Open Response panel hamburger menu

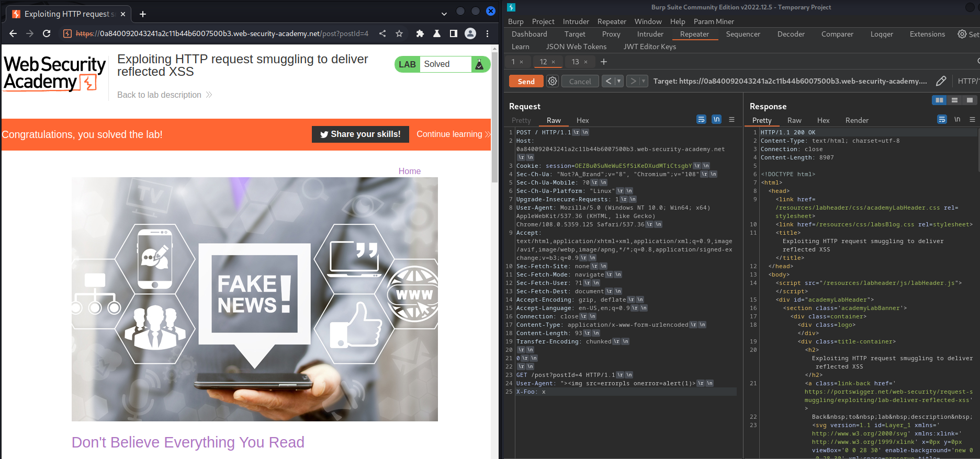click(972, 120)
